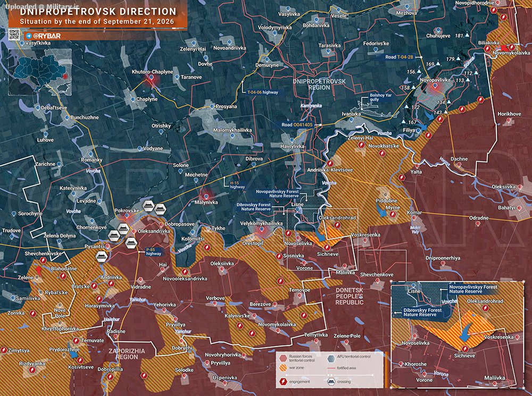Click the Russian forces territorial control swatch
The width and height of the screenshot is (532, 396).
[x=282, y=358]
